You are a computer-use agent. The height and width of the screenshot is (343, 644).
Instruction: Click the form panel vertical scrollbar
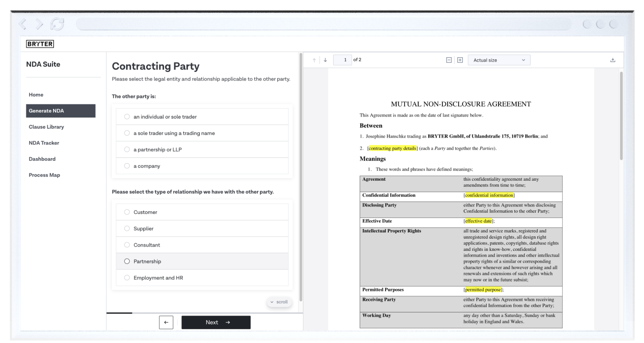point(301,177)
